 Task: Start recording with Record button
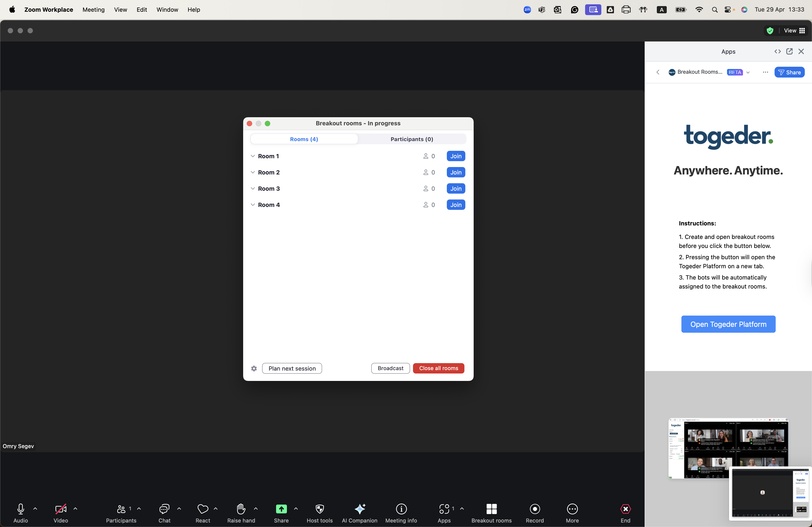tap(535, 509)
